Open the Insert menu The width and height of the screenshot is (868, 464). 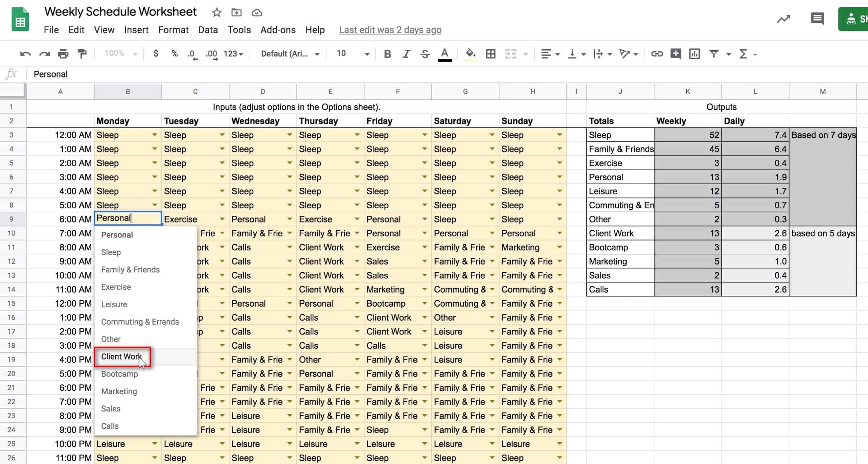point(136,30)
